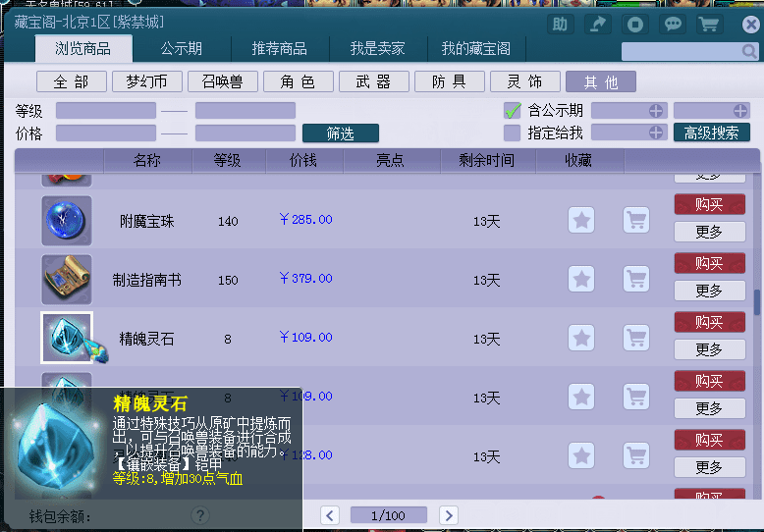Buy the 制造指南书 item

pos(710,263)
